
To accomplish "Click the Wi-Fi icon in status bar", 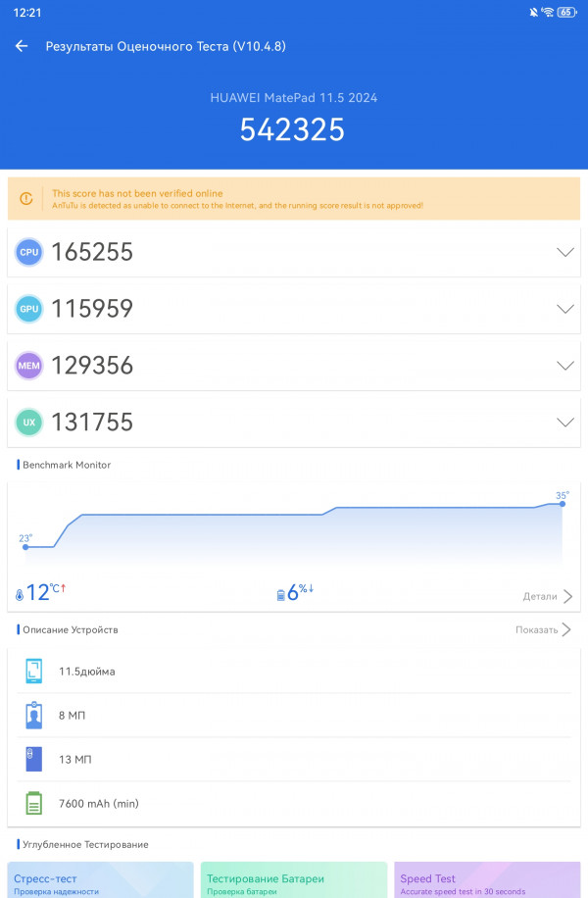I will pyautogui.click(x=548, y=12).
